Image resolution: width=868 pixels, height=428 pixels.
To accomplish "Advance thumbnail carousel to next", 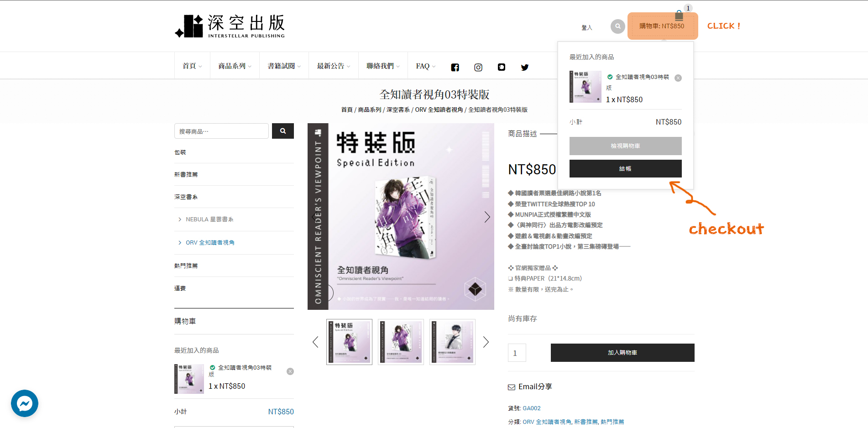I will point(486,342).
